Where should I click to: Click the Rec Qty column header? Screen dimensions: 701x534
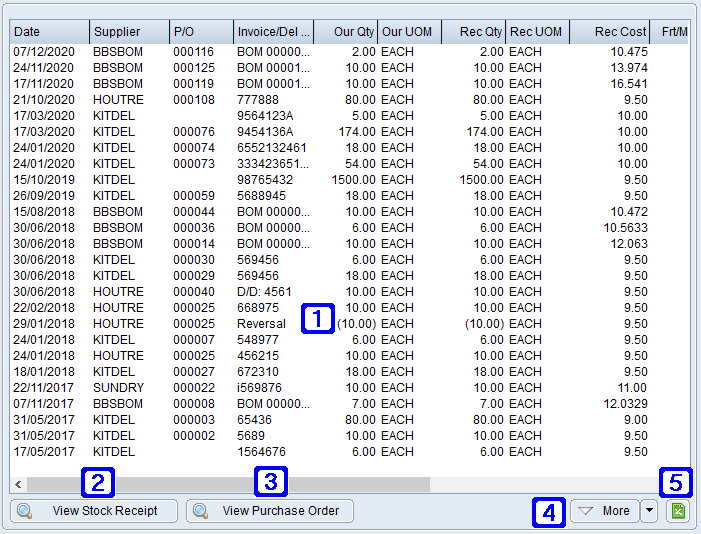click(473, 32)
